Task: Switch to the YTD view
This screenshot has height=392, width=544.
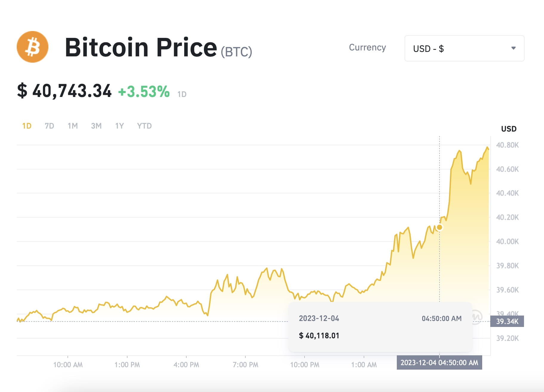Action: click(144, 126)
